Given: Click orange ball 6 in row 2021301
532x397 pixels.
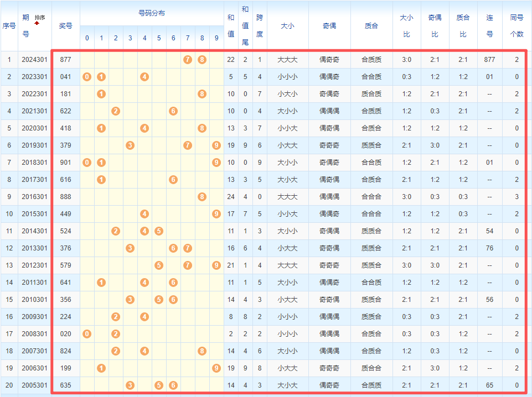Looking at the screenshot, I should pos(173,111).
